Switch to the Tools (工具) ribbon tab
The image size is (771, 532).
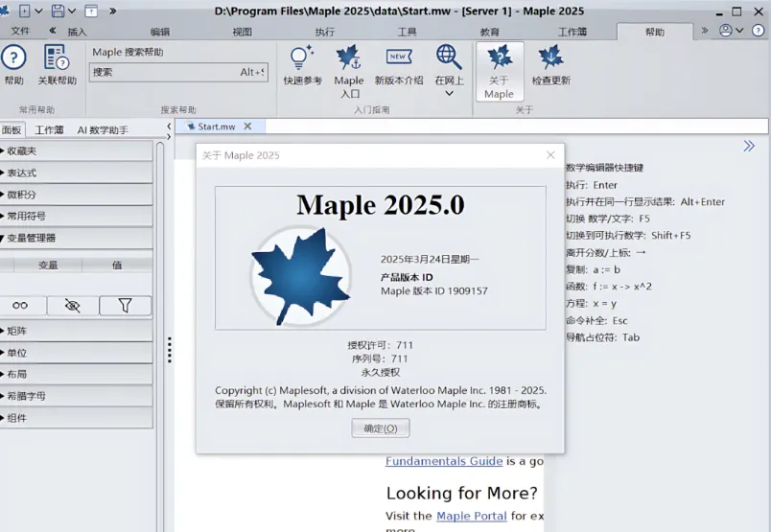pyautogui.click(x=408, y=32)
